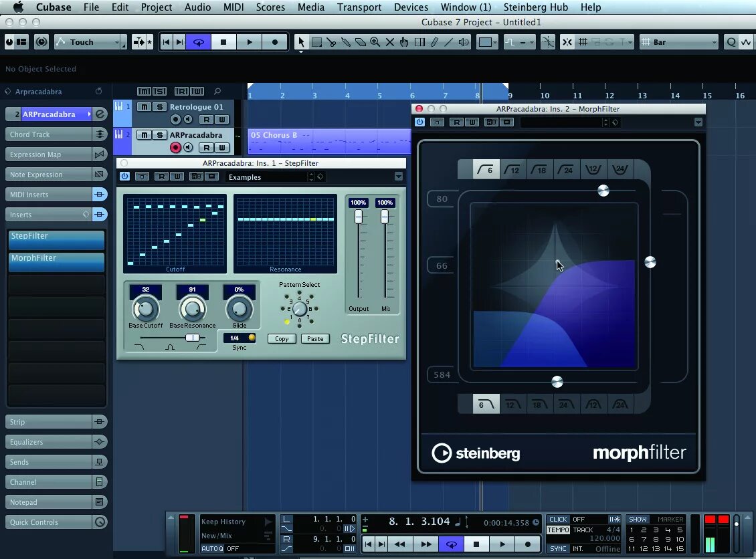Toggle record enable on ARPracadabra track
The height and width of the screenshot is (559, 756).
(175, 148)
